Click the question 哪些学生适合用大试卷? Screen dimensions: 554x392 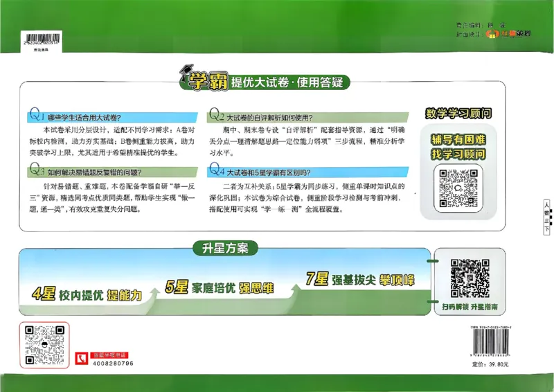[84, 118]
